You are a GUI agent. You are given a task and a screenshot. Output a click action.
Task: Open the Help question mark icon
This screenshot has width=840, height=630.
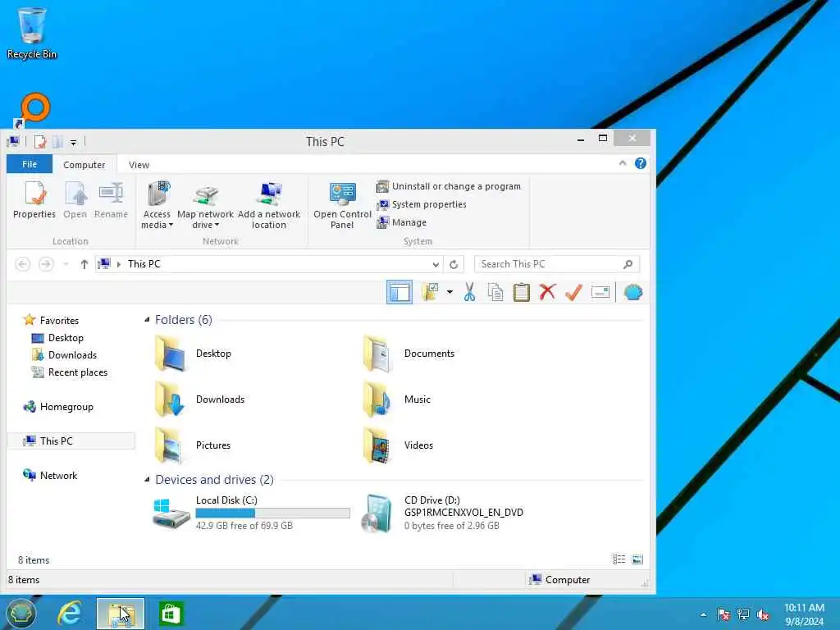click(640, 163)
